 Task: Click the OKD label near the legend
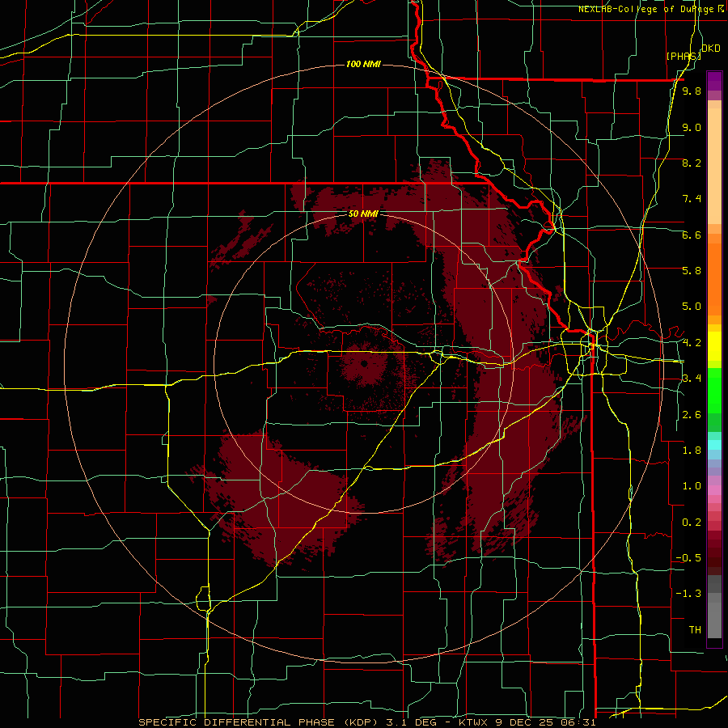pyautogui.click(x=711, y=49)
